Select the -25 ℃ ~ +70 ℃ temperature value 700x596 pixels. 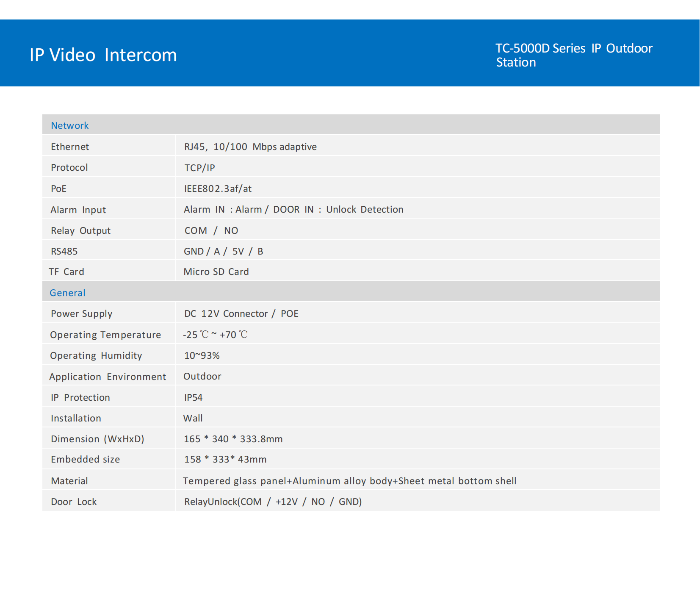(215, 335)
